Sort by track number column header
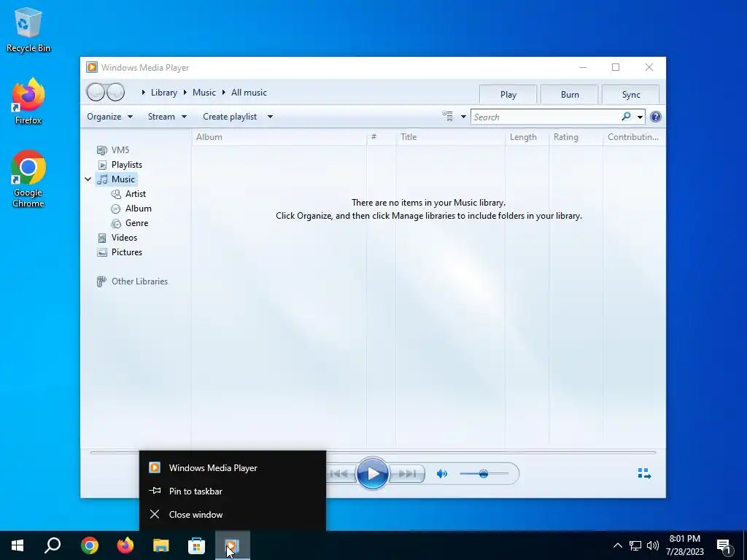Viewport: 747px width, 560px height. click(x=381, y=137)
